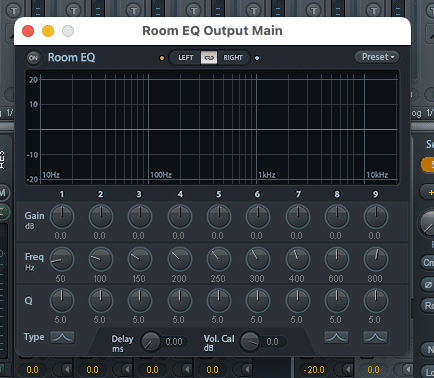Click the band 1 Gain knob

pyautogui.click(x=62, y=216)
